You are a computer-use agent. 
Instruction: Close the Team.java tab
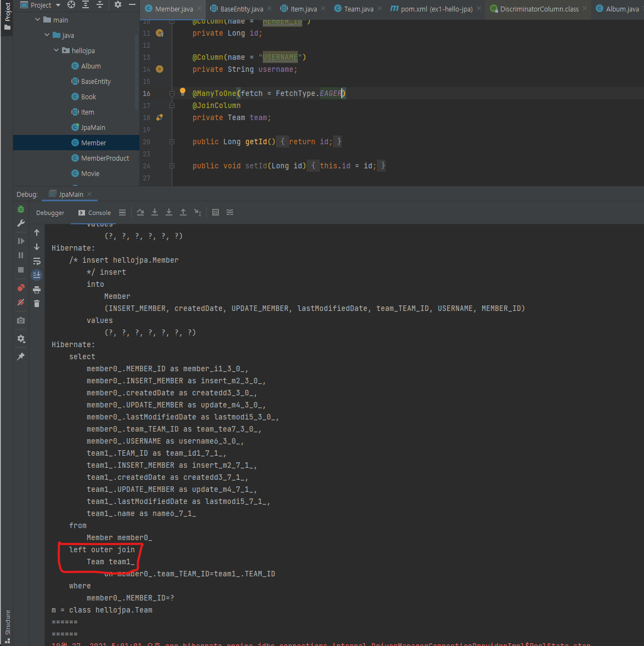pyautogui.click(x=380, y=8)
